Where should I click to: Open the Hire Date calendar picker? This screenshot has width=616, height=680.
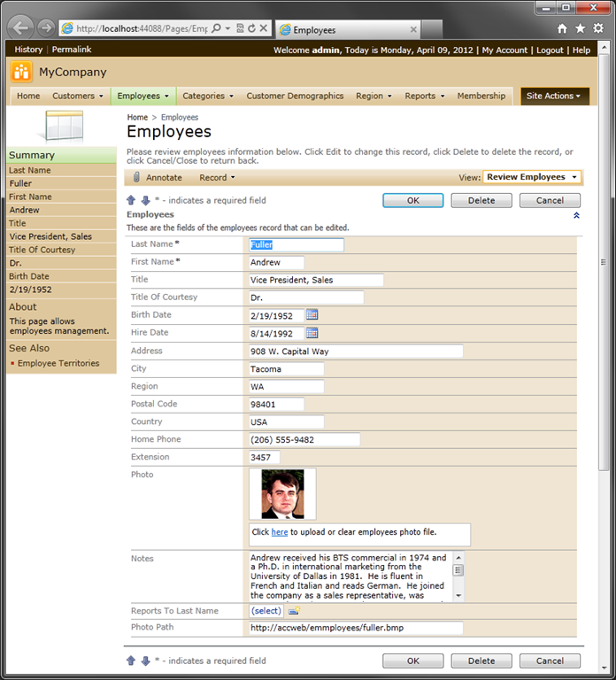pos(312,333)
